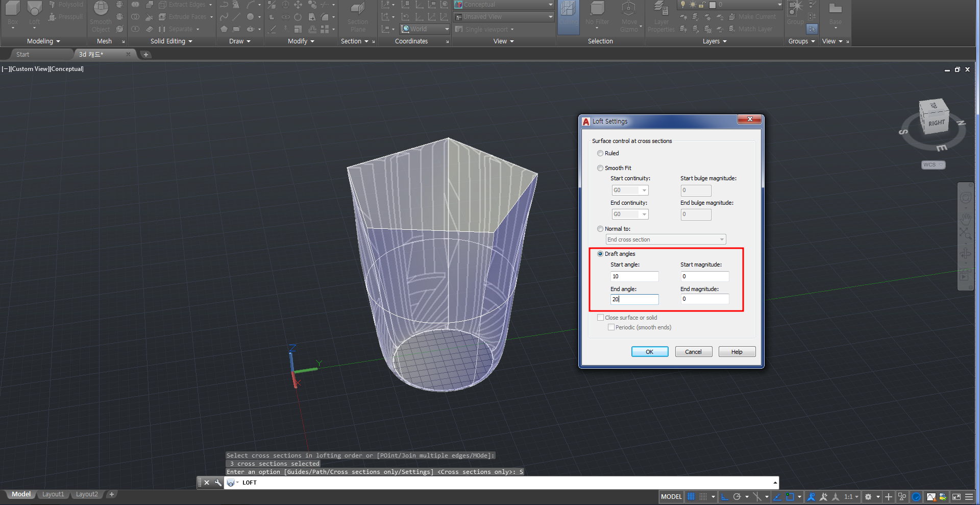Toggle object snap tracking in status bar
The height and width of the screenshot is (505, 980).
pos(777,497)
